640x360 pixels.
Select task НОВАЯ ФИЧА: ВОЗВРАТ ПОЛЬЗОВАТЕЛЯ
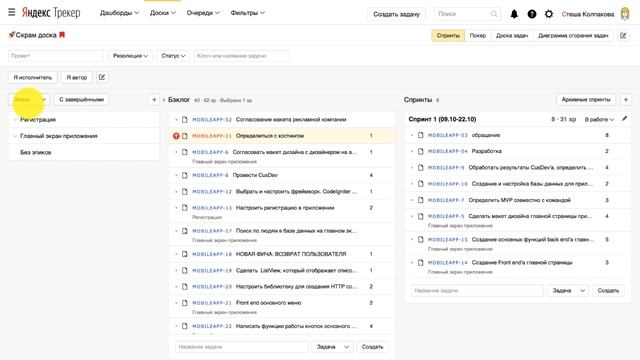tap(291, 254)
